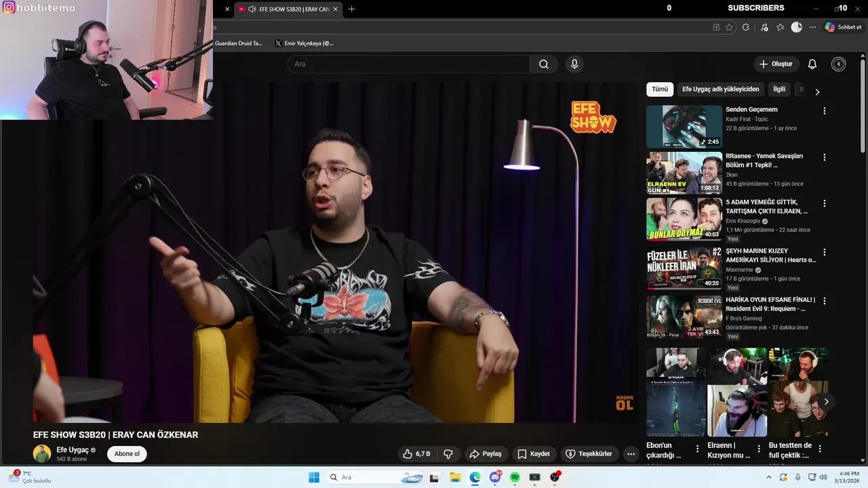Advance the Shorts shelf with the next arrow

pyautogui.click(x=825, y=402)
